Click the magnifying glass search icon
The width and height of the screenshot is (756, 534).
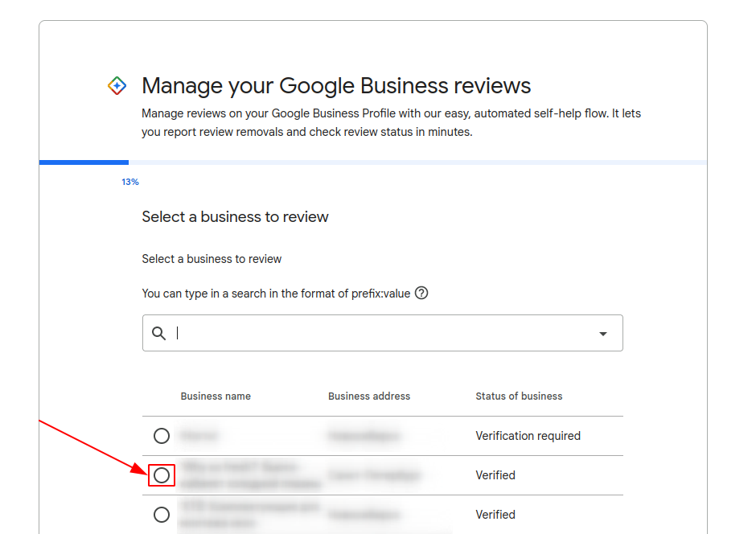[159, 333]
